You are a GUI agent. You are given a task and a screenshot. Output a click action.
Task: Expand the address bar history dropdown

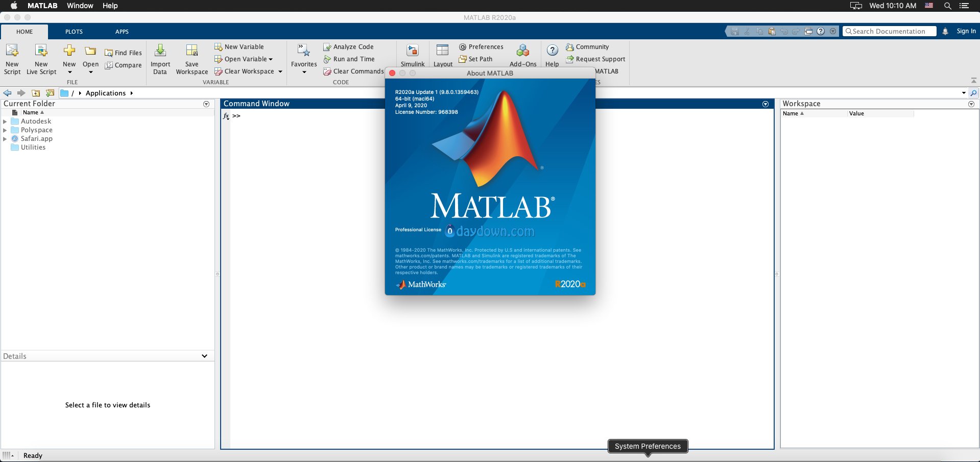[x=964, y=93]
